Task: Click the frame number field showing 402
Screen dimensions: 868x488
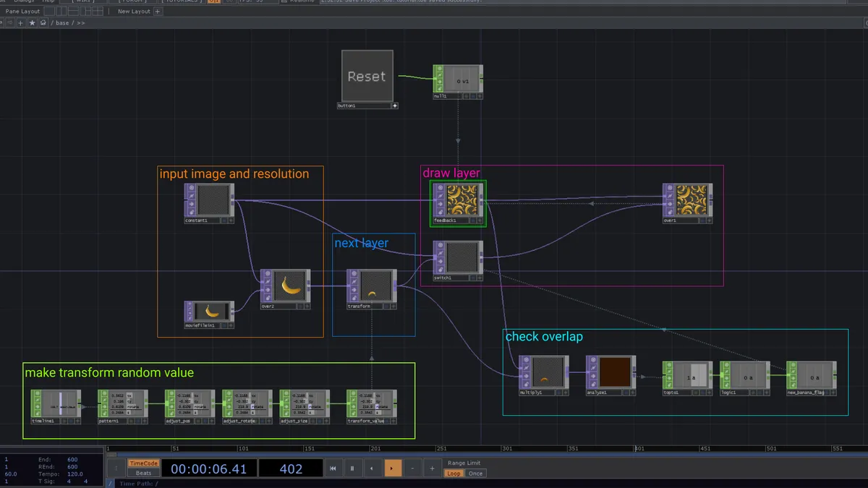Action: [x=291, y=469]
